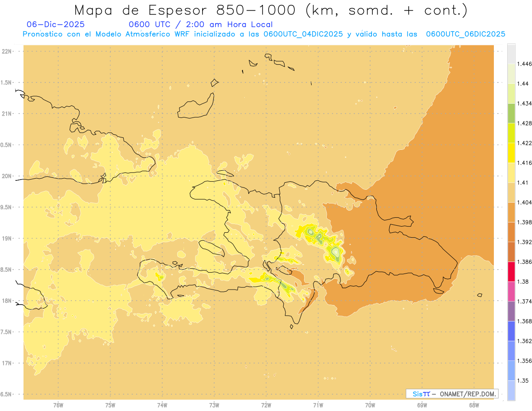The image size is (532, 411).
Task: Click the 70W longitude label
Action: (x=370, y=405)
